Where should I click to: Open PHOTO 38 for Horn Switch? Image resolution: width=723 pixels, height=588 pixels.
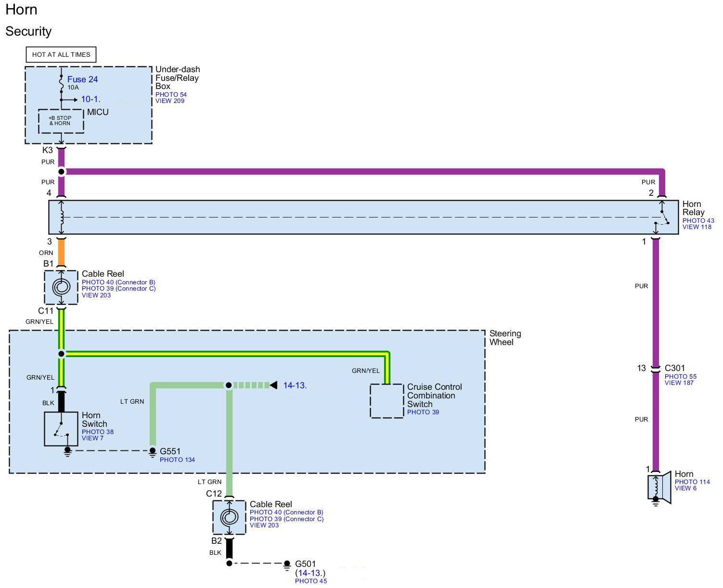click(98, 432)
